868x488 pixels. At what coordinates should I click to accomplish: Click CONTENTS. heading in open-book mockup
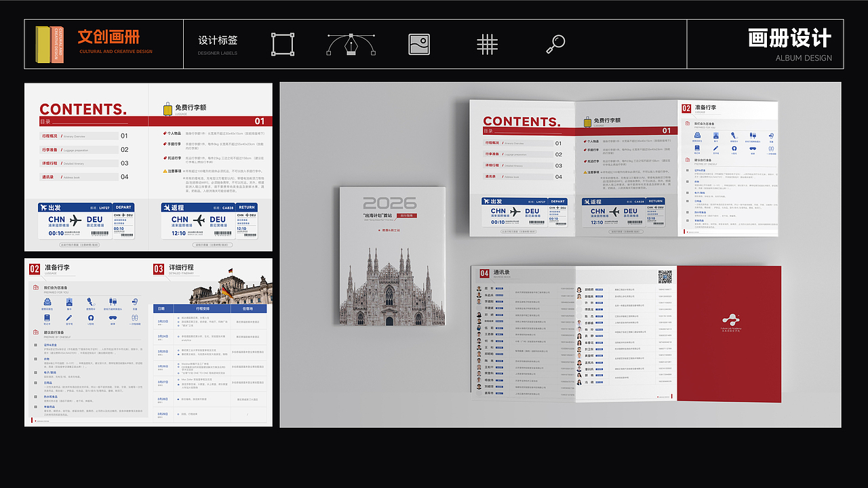tap(521, 121)
